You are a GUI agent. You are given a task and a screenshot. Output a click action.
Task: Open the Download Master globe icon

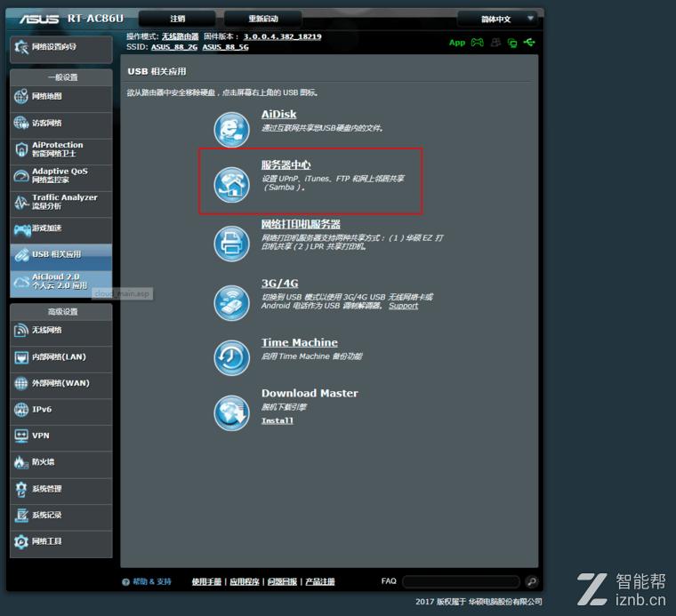231,413
